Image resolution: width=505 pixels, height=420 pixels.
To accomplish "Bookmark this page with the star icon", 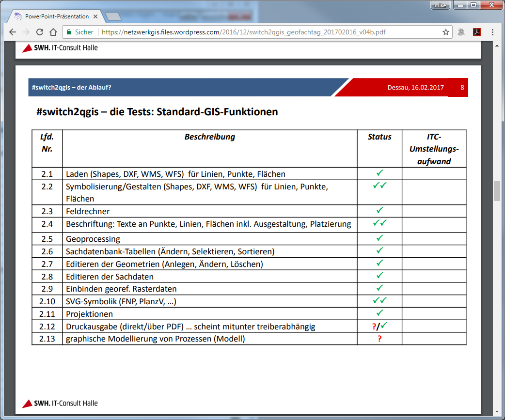I will (445, 32).
